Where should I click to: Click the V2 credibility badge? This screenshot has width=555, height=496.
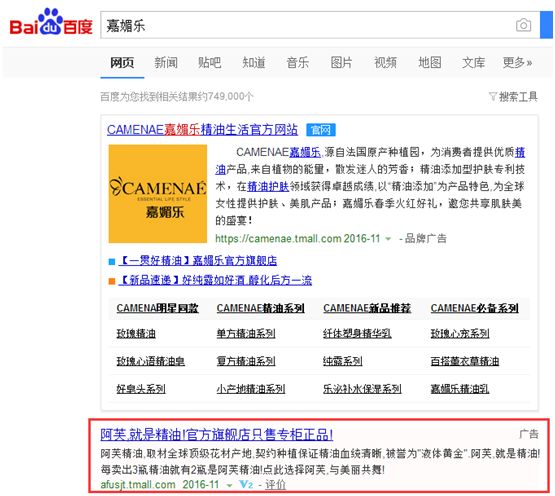[246, 484]
